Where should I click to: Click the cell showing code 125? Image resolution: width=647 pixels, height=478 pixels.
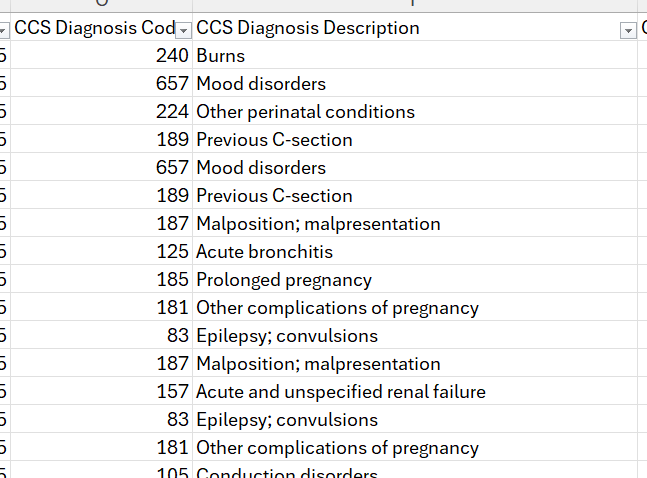(100, 252)
